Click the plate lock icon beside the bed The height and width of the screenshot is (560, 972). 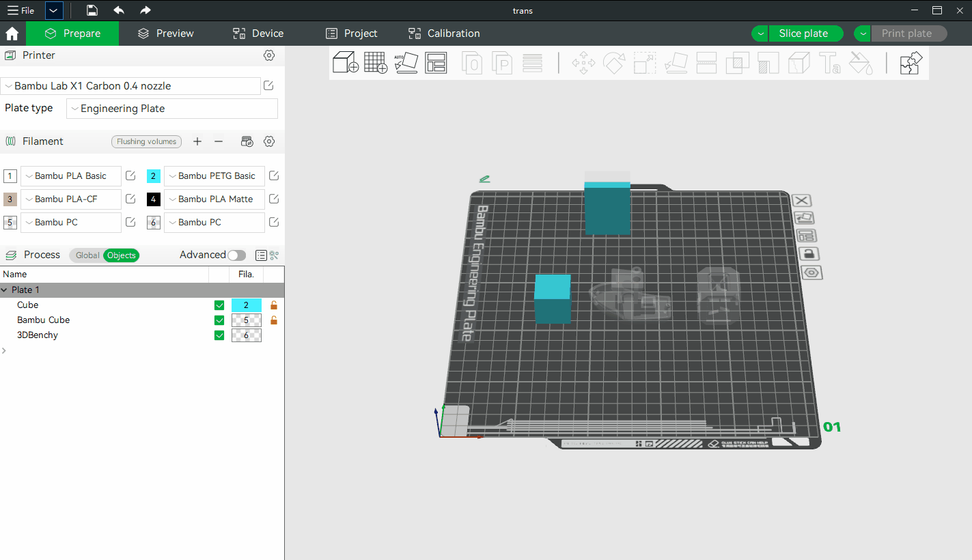(x=809, y=254)
